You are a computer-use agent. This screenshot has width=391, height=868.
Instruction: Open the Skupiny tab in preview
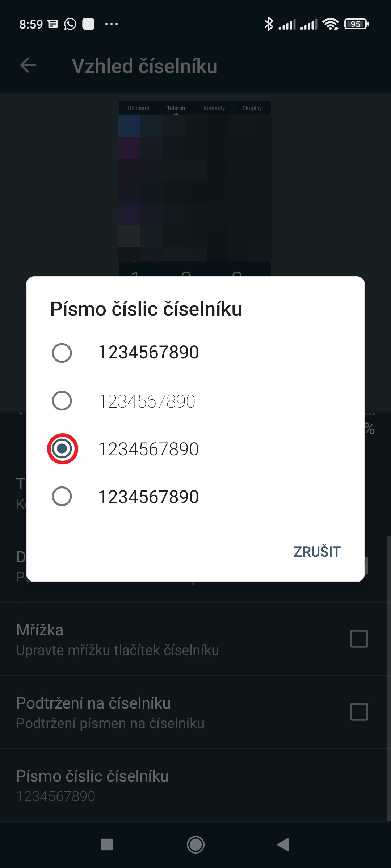pos(252,108)
